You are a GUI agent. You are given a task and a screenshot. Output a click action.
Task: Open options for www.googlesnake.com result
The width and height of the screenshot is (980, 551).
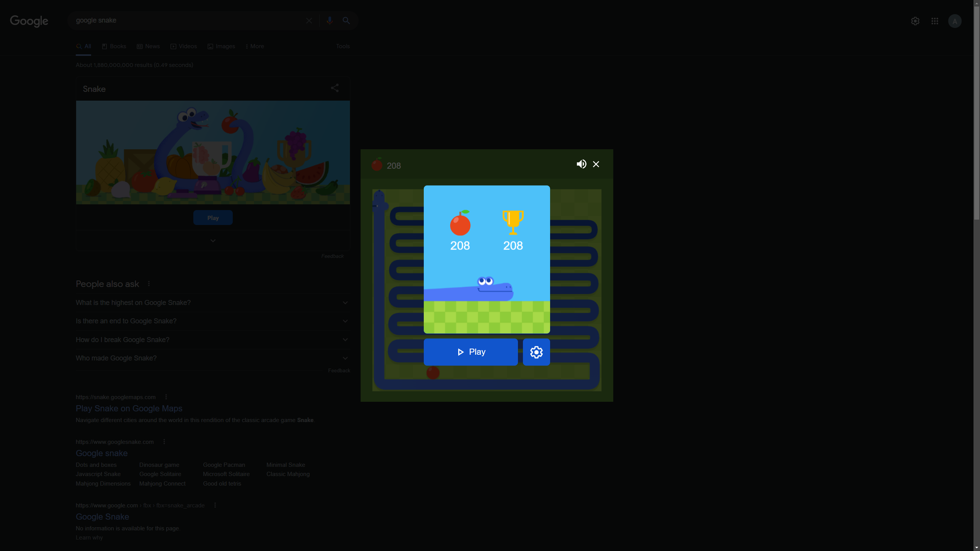click(x=164, y=442)
